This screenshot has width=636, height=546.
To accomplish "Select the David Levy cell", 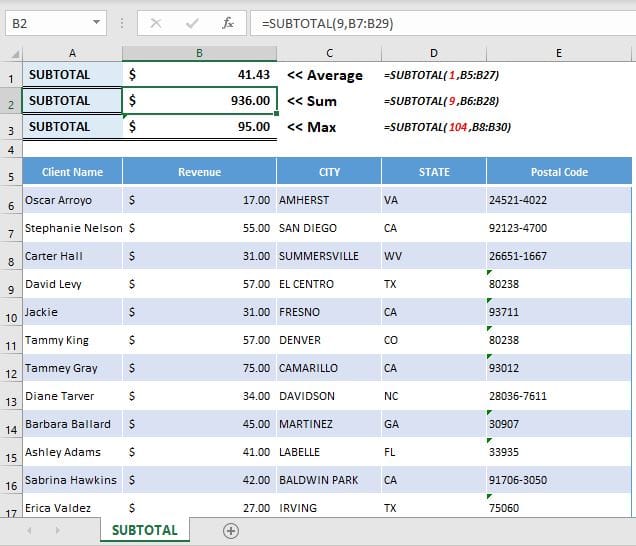I will tap(72, 284).
